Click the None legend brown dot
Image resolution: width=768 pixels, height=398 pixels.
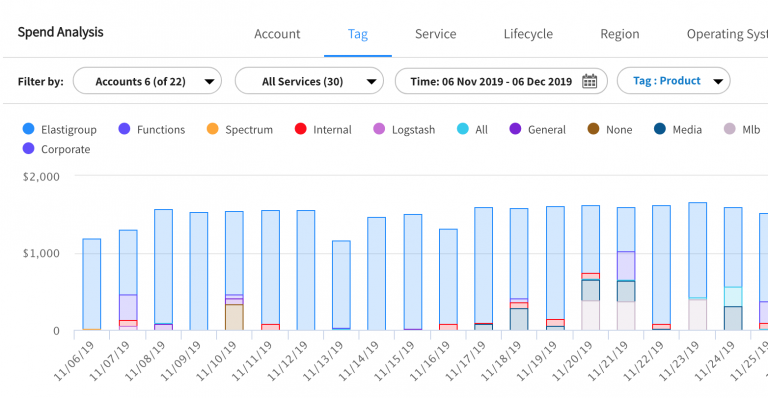[593, 129]
